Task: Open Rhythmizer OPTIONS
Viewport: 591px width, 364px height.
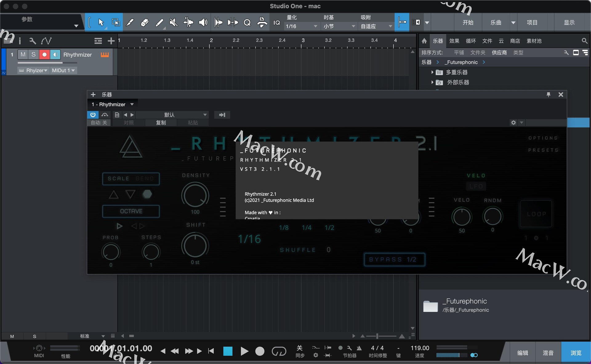Action: tap(543, 138)
